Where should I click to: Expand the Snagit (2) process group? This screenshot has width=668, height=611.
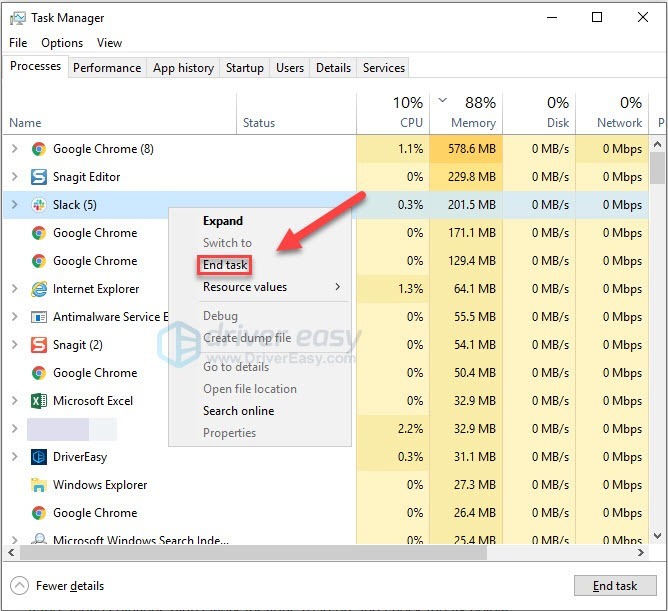pyautogui.click(x=14, y=345)
